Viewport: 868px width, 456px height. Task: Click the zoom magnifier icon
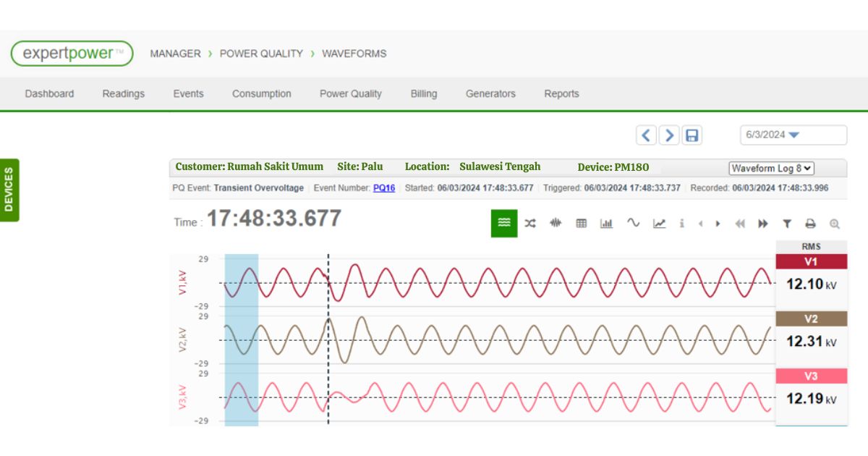click(835, 224)
